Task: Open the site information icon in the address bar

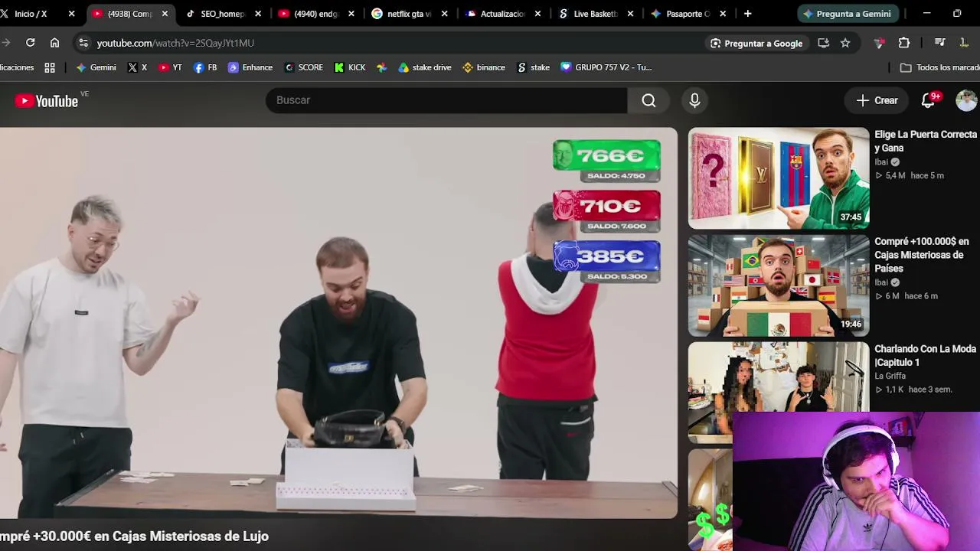Action: click(x=83, y=43)
